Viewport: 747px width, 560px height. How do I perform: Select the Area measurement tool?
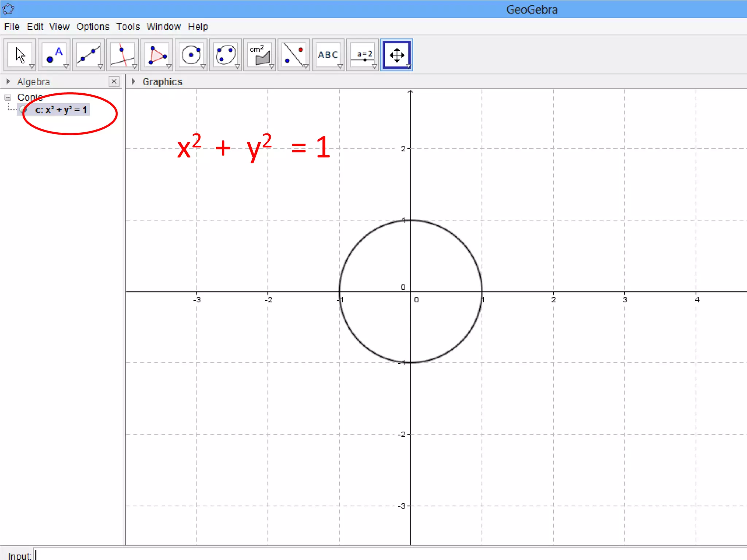pyautogui.click(x=259, y=55)
